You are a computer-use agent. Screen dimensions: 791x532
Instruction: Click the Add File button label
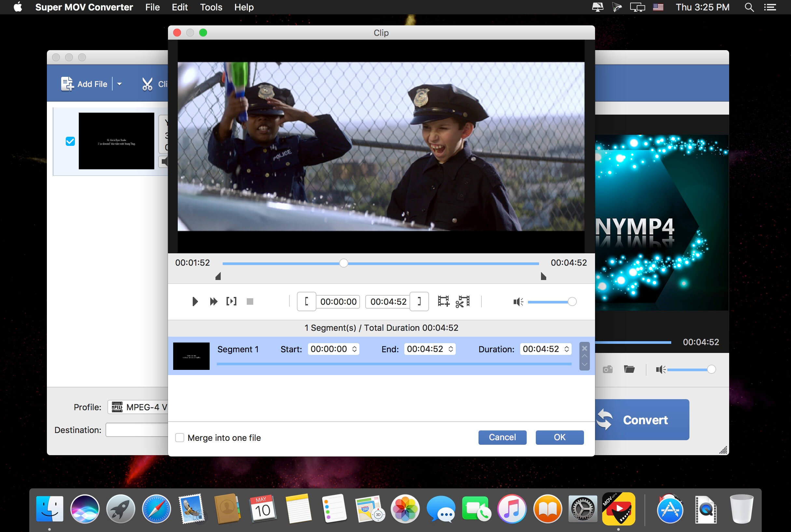pyautogui.click(x=92, y=84)
